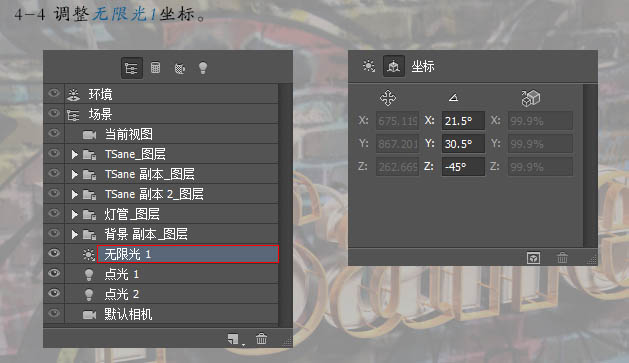The image size is (629, 363).
Task: Click the bulb icon beside 点光 2
Action: (x=89, y=294)
